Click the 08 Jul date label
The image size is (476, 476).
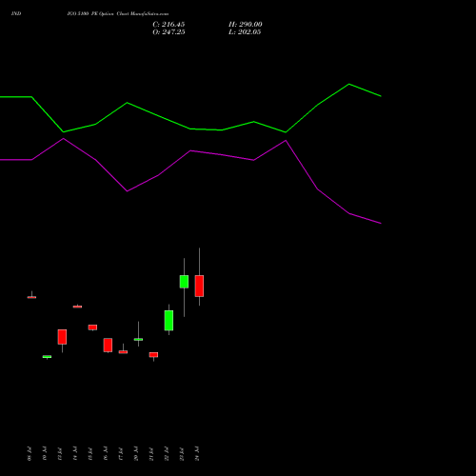click(x=30, y=453)
